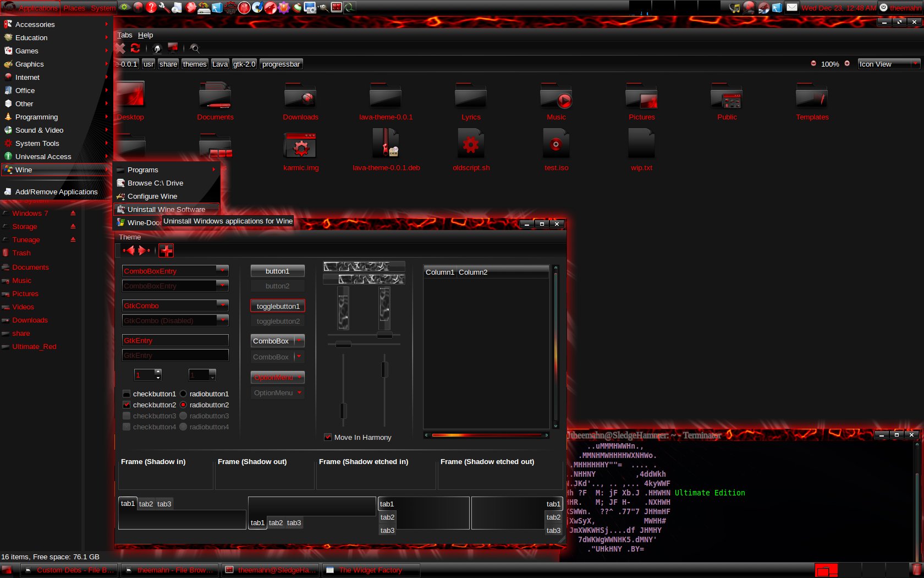Screen dimensions: 924x578
Task: Click the upper horizontal slider handle
Action: pyautogui.click(x=384, y=335)
